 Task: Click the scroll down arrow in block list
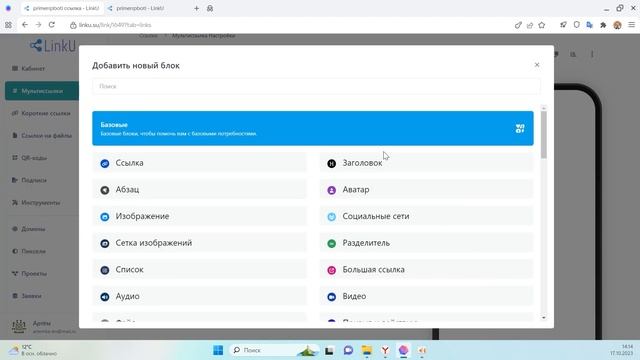[x=544, y=318]
